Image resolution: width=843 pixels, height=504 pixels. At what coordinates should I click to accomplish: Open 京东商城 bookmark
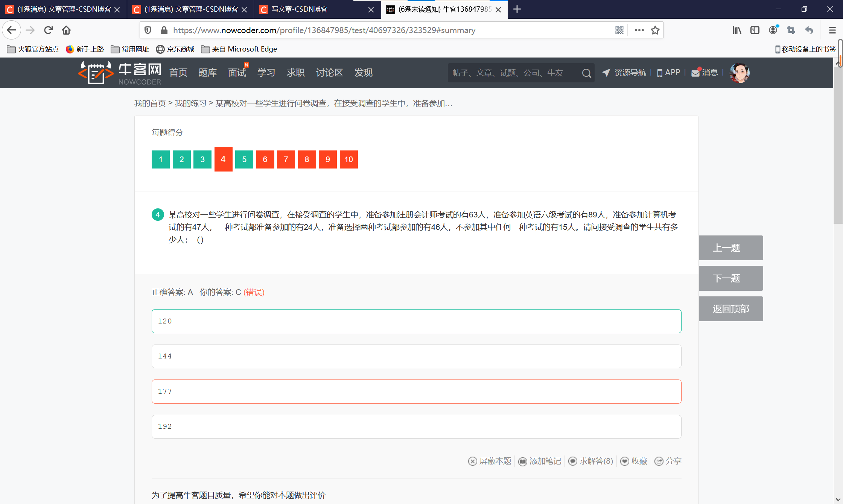coord(175,49)
